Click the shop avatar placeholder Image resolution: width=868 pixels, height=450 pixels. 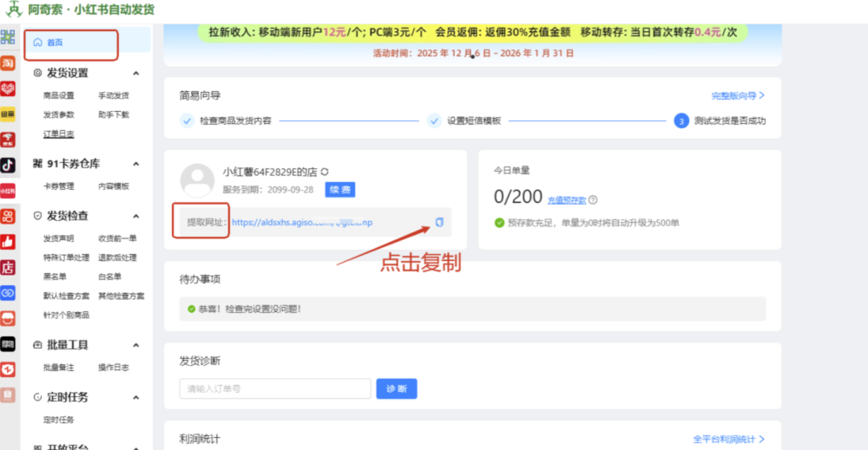pos(197,180)
